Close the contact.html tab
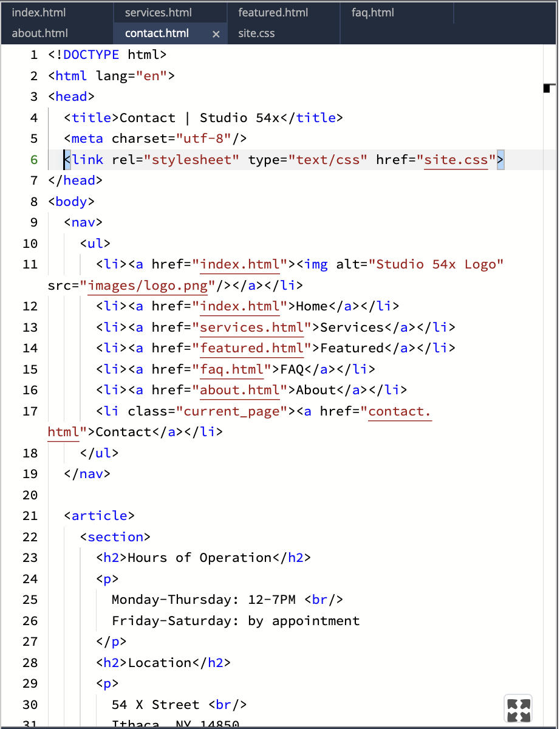This screenshot has width=560, height=729. tap(216, 34)
